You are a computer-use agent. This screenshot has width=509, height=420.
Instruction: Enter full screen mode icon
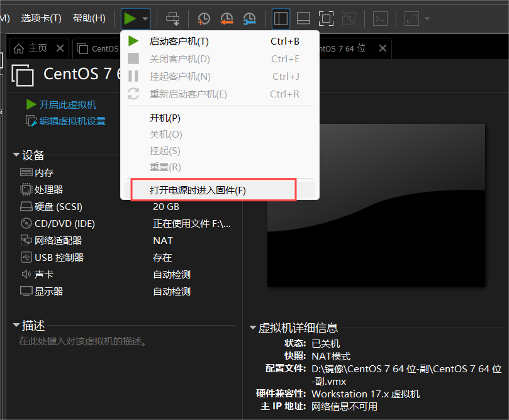326,18
